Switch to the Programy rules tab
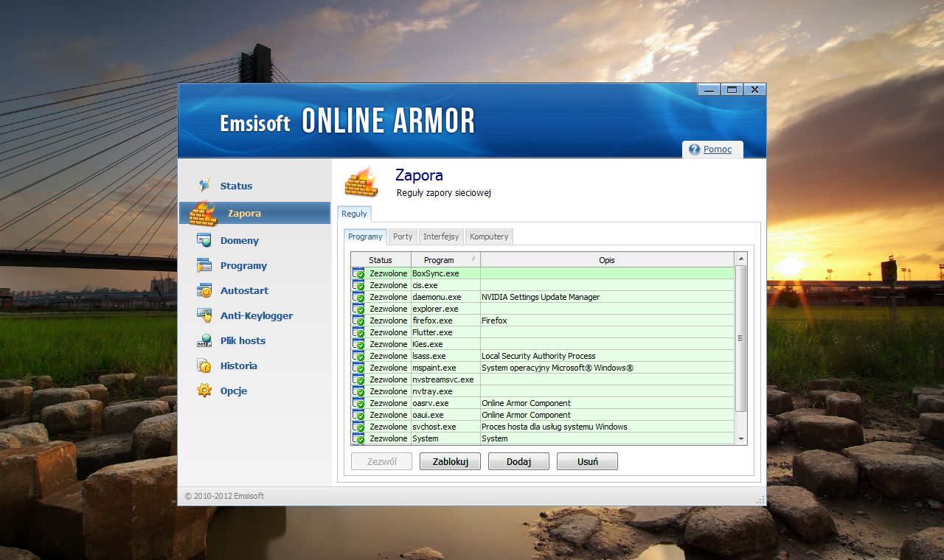This screenshot has width=944, height=560. click(365, 237)
